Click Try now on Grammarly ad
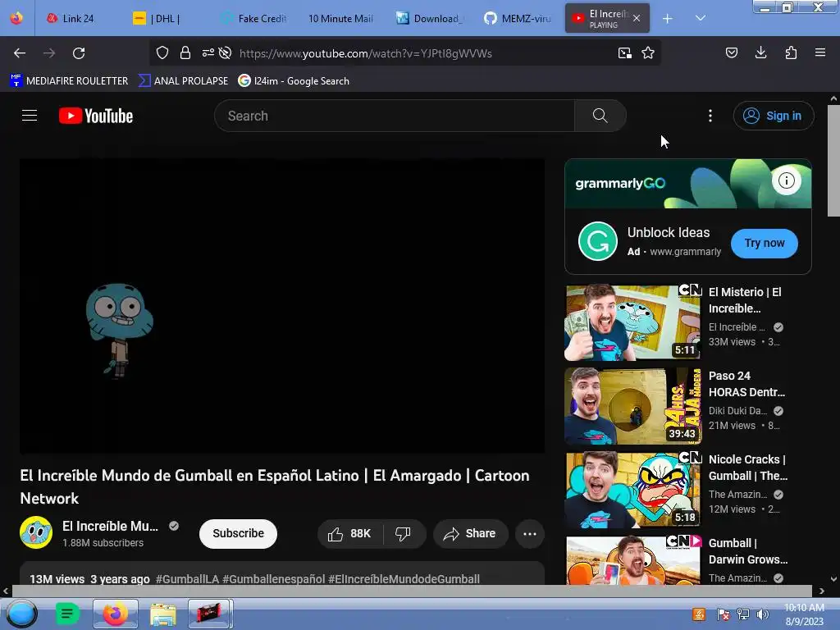The width and height of the screenshot is (840, 630). (x=765, y=243)
